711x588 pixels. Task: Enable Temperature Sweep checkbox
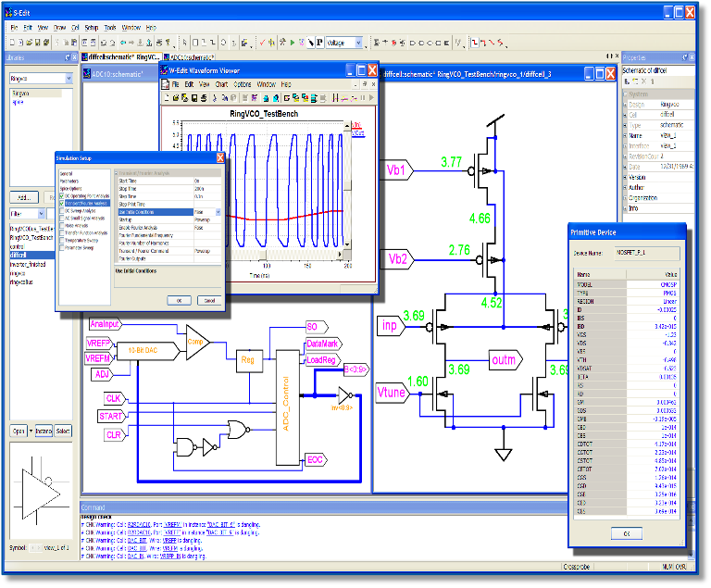click(62, 241)
